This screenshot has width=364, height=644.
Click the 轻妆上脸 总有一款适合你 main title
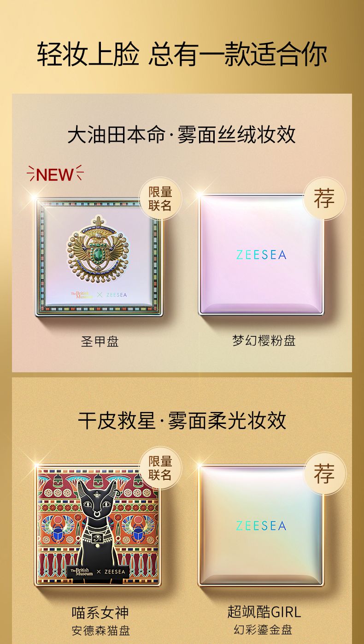click(x=182, y=54)
